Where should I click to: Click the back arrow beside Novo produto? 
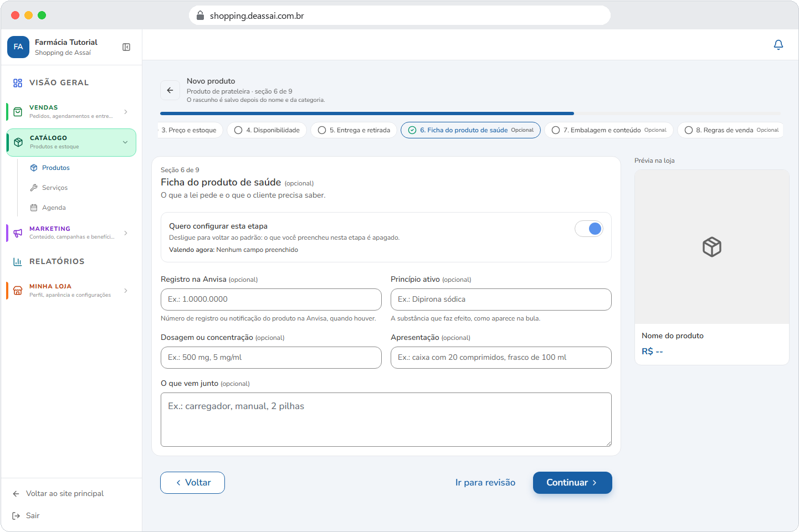[x=170, y=90]
